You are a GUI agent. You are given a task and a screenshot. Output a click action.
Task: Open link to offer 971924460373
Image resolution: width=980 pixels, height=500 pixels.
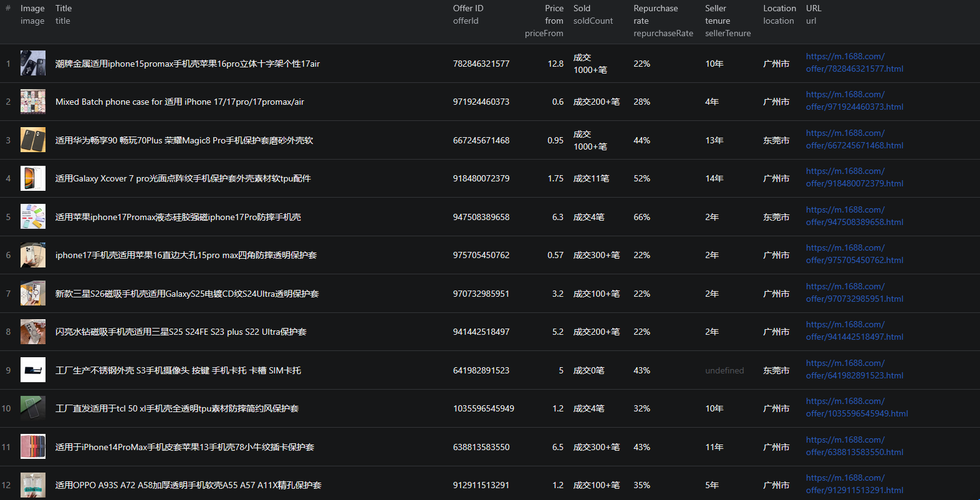tap(854, 101)
